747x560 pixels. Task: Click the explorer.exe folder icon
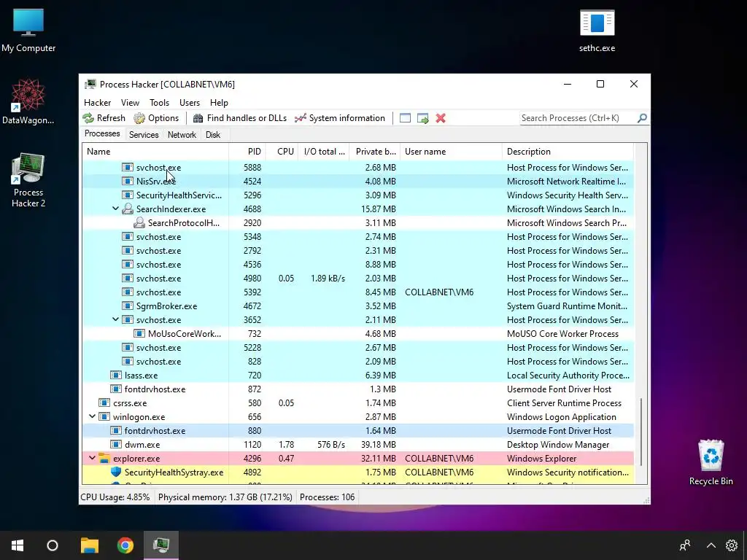coord(104,458)
